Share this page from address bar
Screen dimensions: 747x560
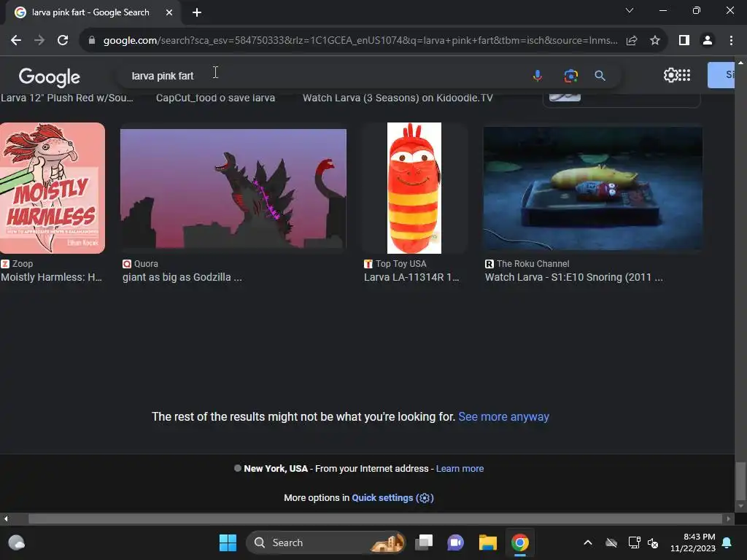pyautogui.click(x=632, y=41)
